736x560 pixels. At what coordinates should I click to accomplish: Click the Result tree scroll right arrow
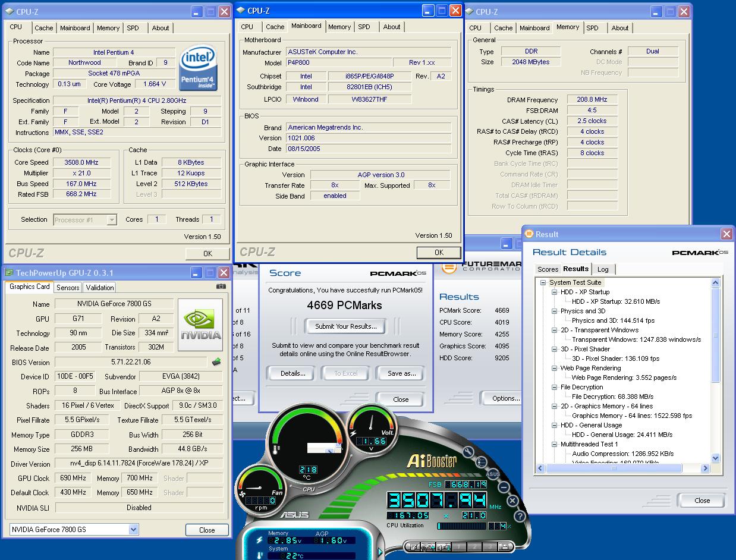click(706, 468)
